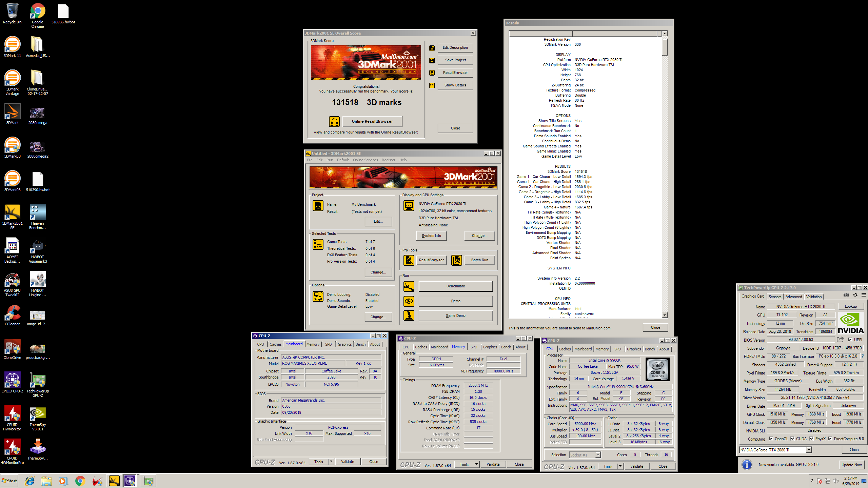
Task: Open Tools dropdown arrow in Mainboard CPU-Z window
Action: click(x=331, y=462)
